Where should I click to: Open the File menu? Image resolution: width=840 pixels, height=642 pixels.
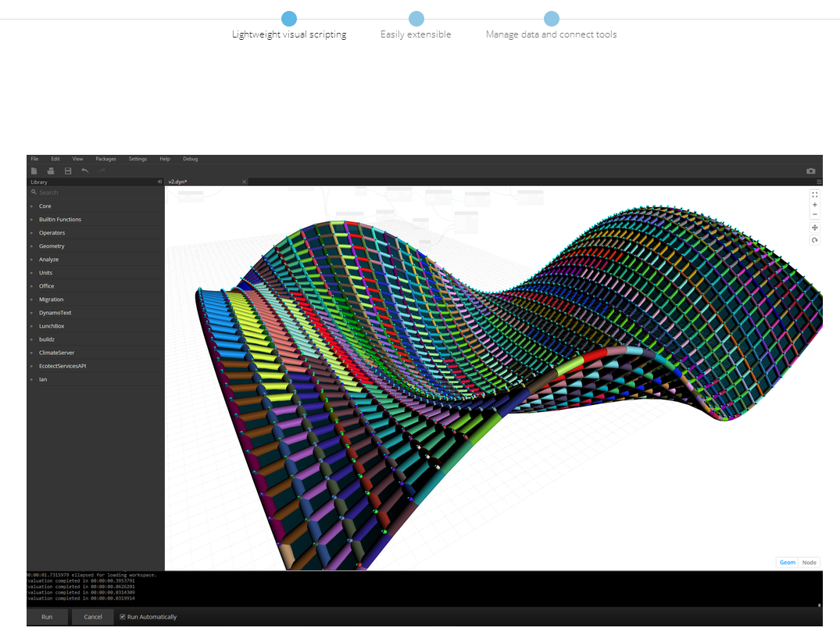tap(35, 160)
